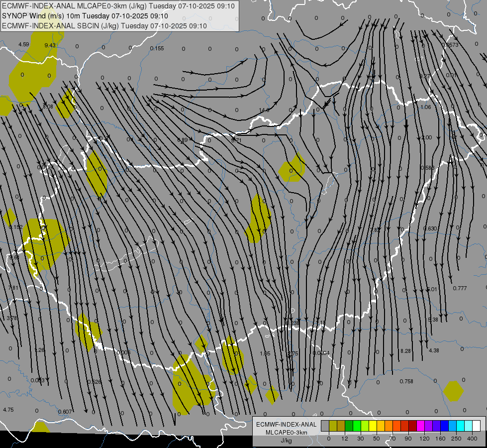Click the olive hexagon patch above the legend
The image size is (487, 448).
click(453, 391)
